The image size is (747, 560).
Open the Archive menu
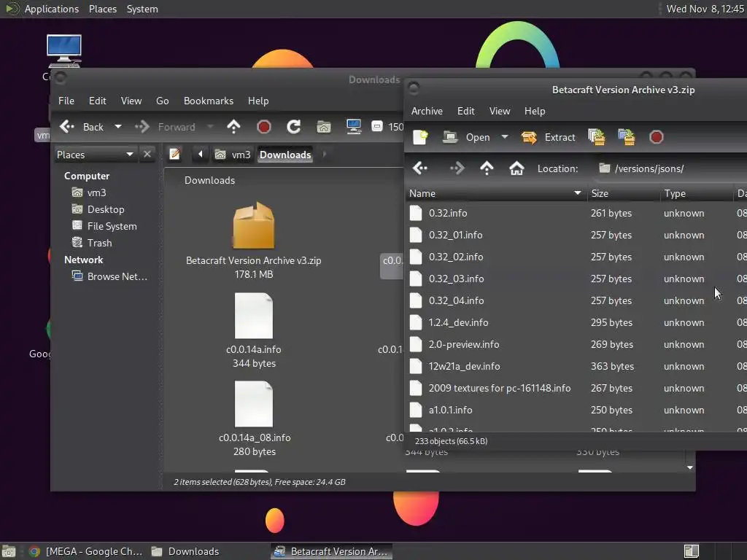[427, 111]
